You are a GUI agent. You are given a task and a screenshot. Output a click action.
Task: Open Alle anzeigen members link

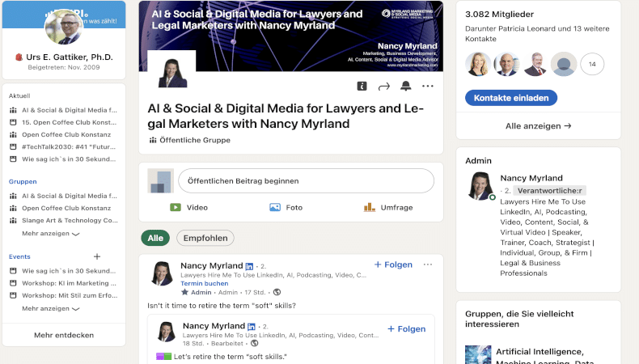pyautogui.click(x=539, y=126)
